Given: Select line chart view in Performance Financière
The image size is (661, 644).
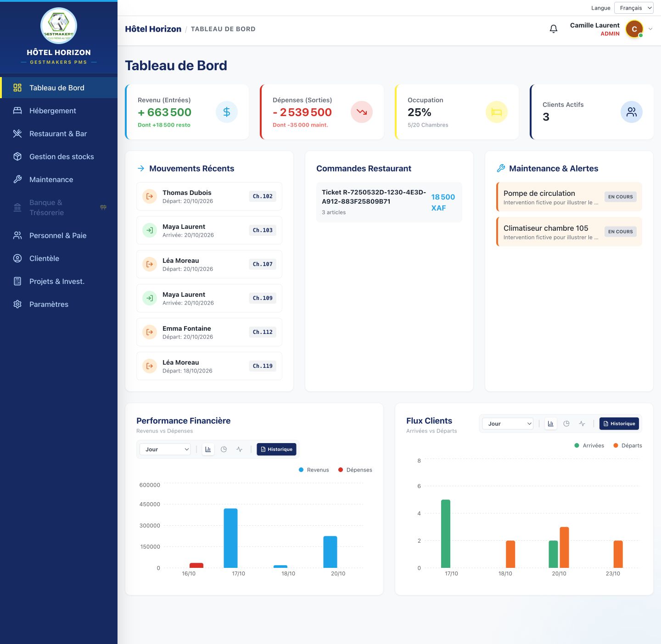Looking at the screenshot, I should 239,450.
